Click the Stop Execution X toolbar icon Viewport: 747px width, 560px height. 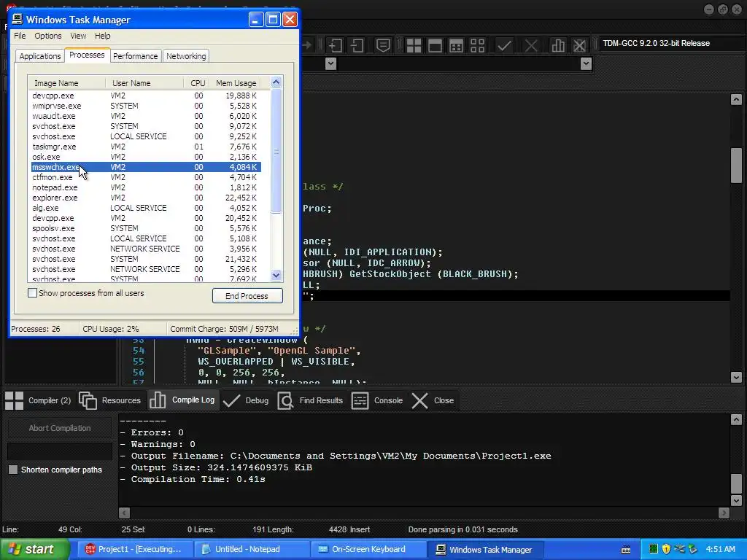click(531, 46)
